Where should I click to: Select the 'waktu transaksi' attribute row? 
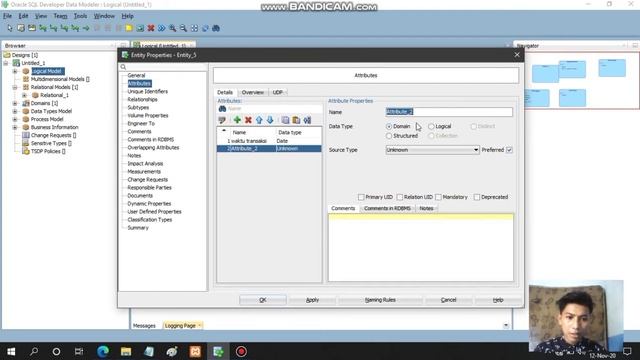pyautogui.click(x=269, y=141)
